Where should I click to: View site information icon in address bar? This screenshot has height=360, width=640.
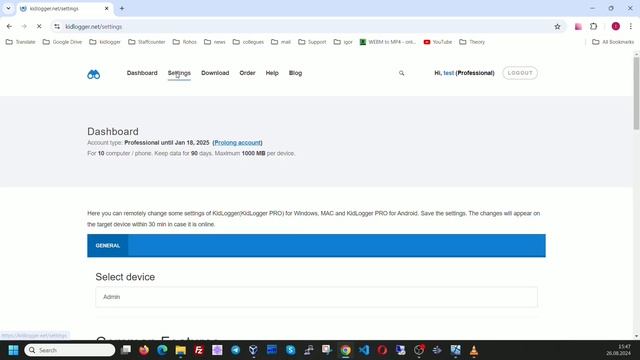coord(57,27)
